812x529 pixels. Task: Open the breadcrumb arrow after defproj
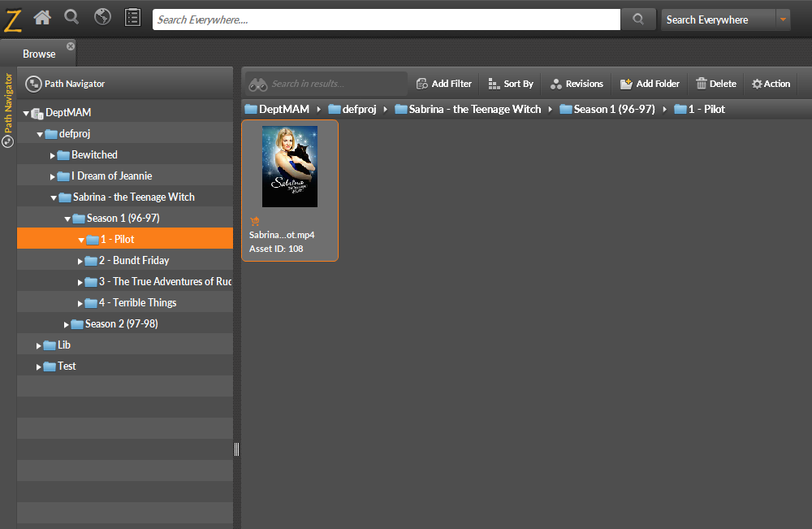tap(385, 110)
